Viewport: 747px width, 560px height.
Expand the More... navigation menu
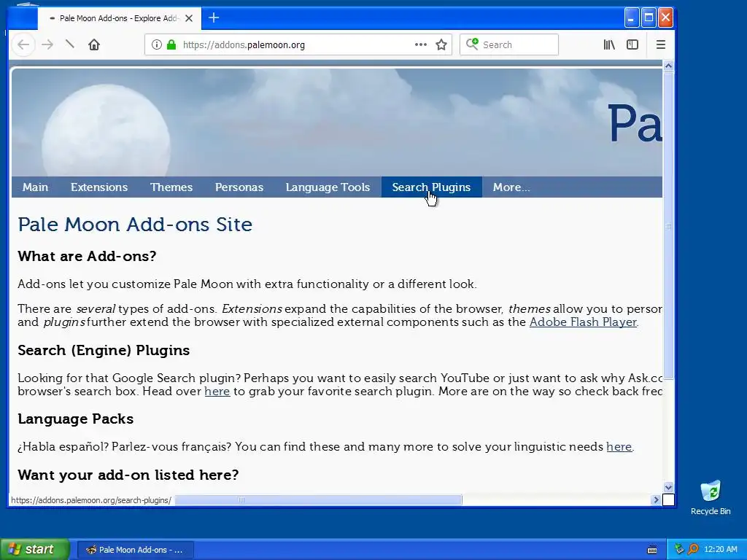(x=511, y=187)
